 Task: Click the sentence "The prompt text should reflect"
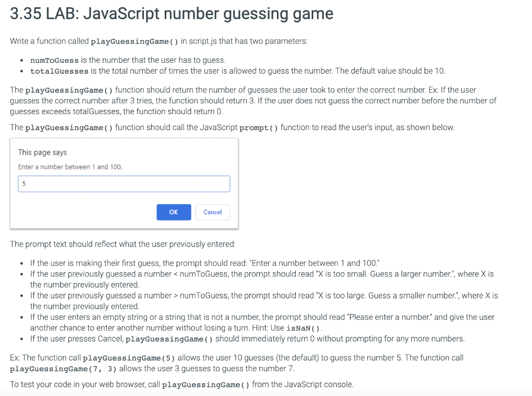123,244
